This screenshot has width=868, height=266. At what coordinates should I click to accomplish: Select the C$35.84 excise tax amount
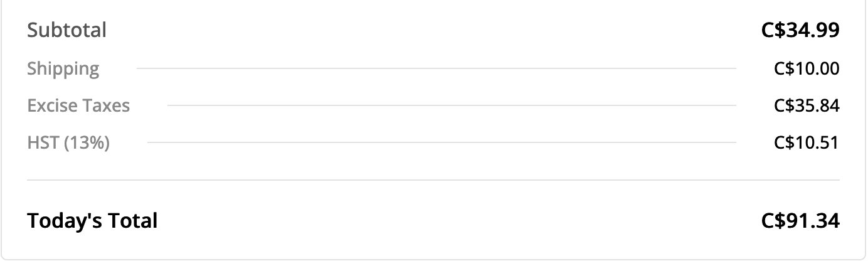[807, 105]
